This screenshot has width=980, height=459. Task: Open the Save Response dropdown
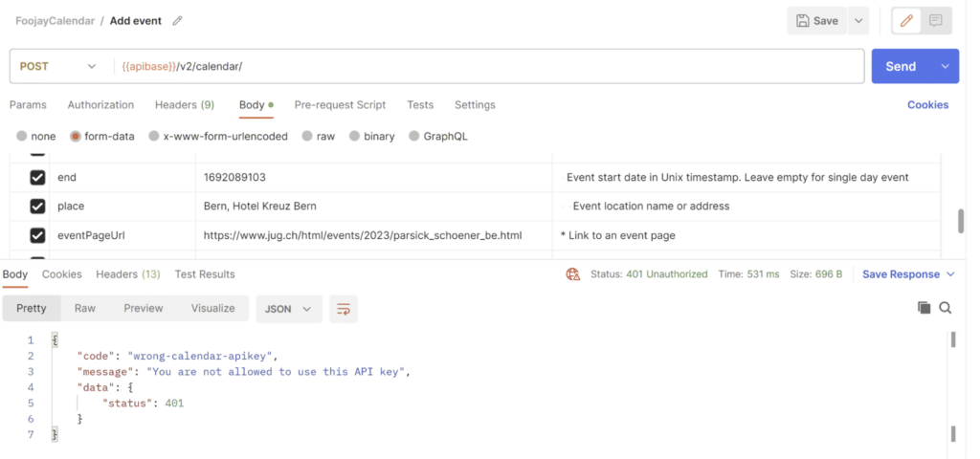(908, 274)
